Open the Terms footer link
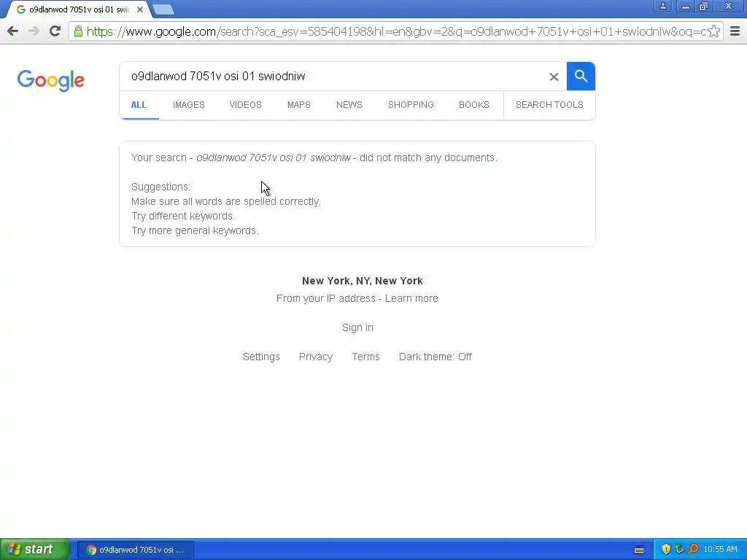This screenshot has height=560, width=747. coord(366,357)
